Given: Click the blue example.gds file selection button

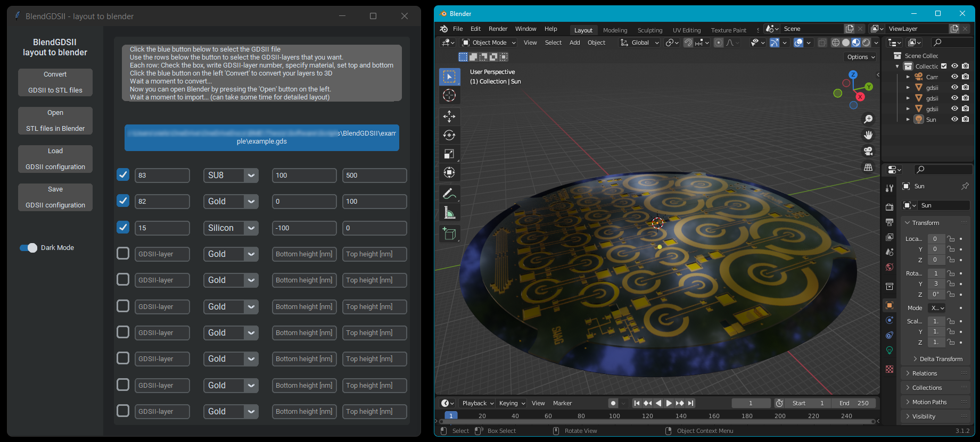Looking at the screenshot, I should [262, 138].
